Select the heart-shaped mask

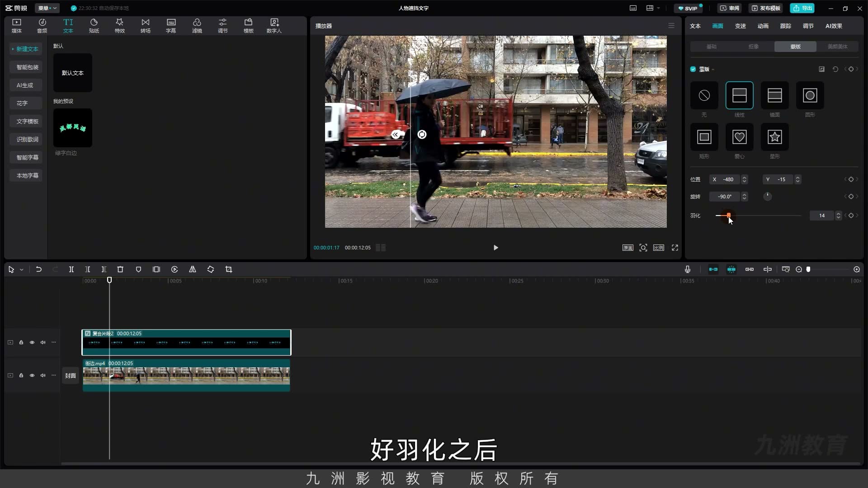(x=739, y=137)
